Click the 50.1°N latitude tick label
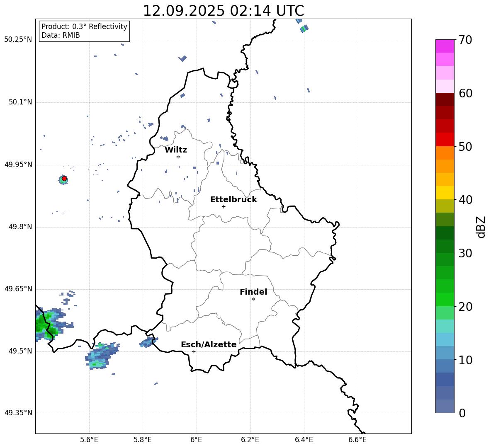Image resolution: width=491 pixels, height=448 pixels. pyautogui.click(x=20, y=102)
